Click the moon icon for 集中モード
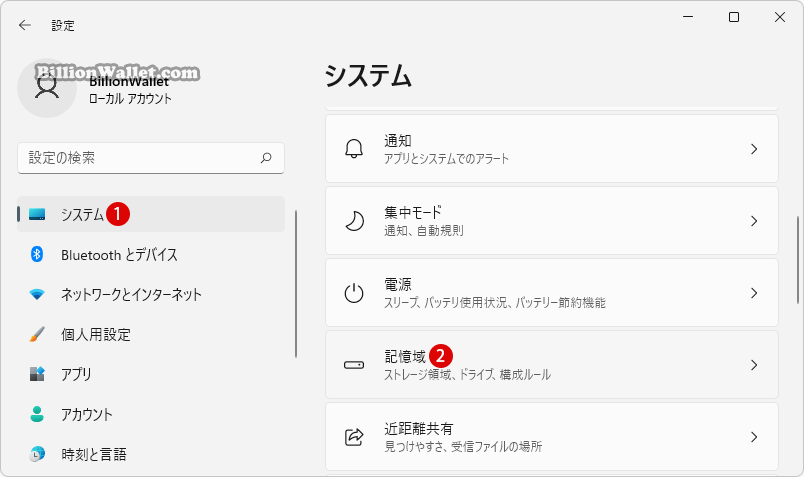This screenshot has height=477, width=804. (x=354, y=221)
